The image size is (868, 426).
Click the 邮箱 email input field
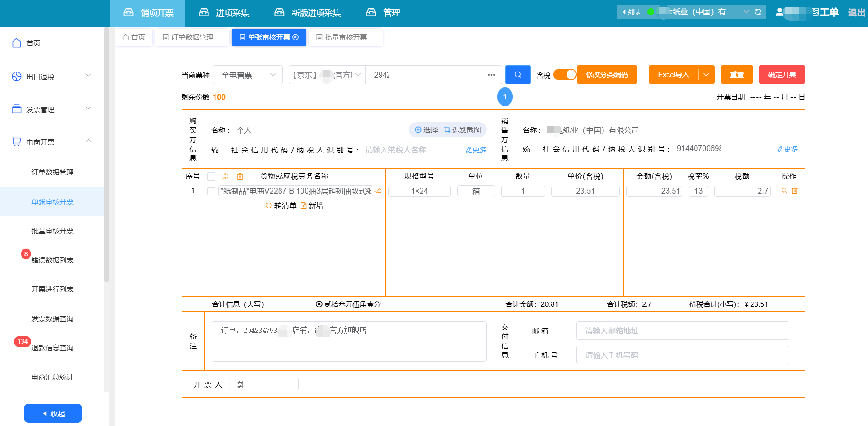point(682,331)
